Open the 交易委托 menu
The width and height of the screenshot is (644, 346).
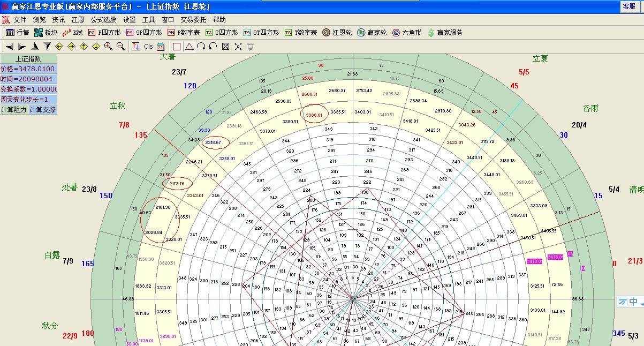point(193,19)
